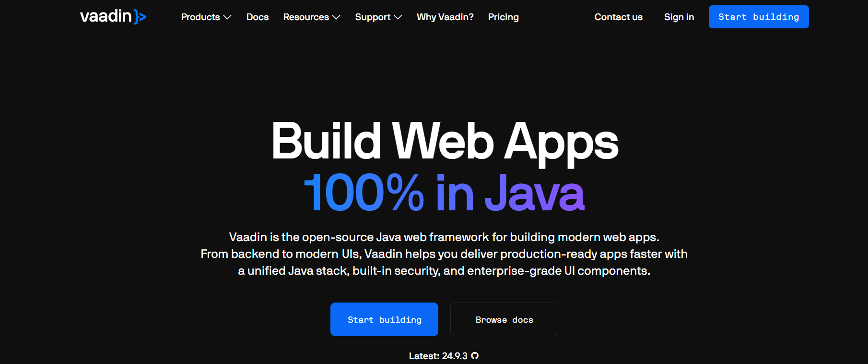The image size is (868, 364).
Task: Click the gradient "100% in Java" heading
Action: point(444,193)
